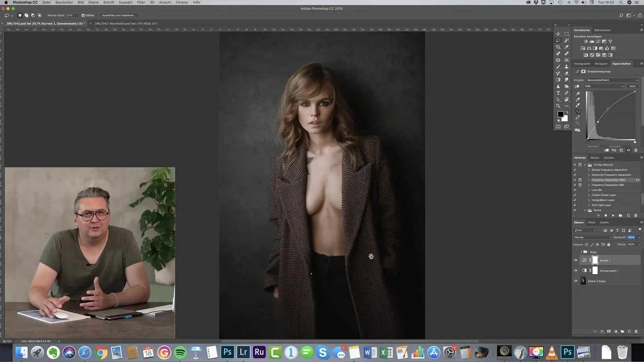Click the Weiche Kante input field

(x=71, y=15)
